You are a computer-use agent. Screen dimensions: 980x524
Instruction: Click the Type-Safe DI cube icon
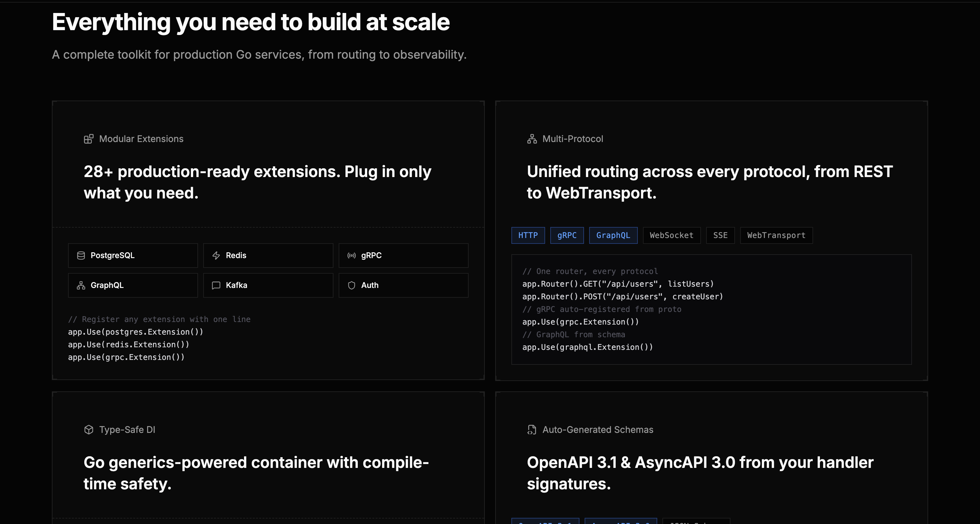pos(89,430)
